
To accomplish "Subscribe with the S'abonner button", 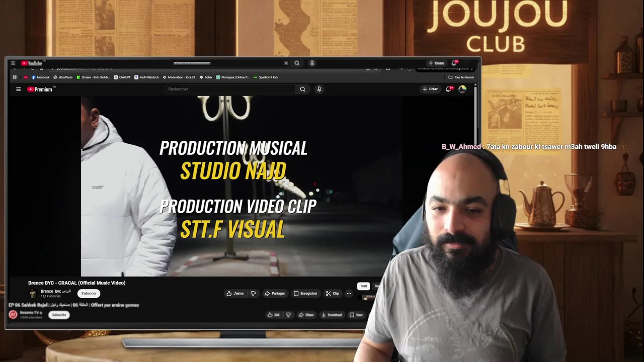I will pos(89,294).
